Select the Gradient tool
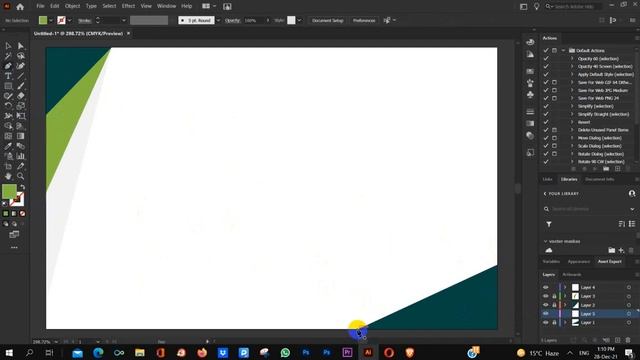The height and width of the screenshot is (360, 640). pos(20,136)
